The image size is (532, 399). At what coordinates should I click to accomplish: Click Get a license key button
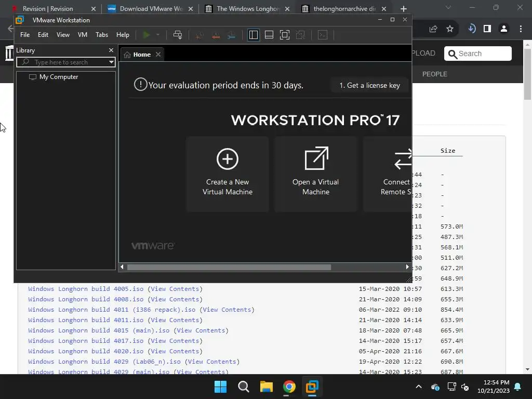(x=369, y=86)
